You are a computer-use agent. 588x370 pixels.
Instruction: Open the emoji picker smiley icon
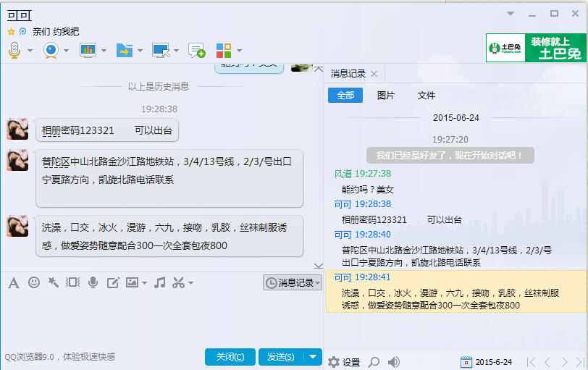[x=34, y=282]
